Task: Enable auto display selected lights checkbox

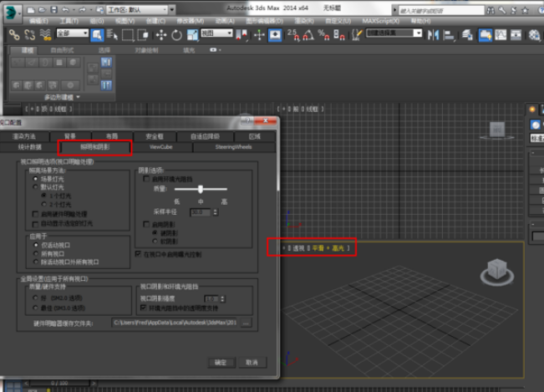Action: pos(35,223)
